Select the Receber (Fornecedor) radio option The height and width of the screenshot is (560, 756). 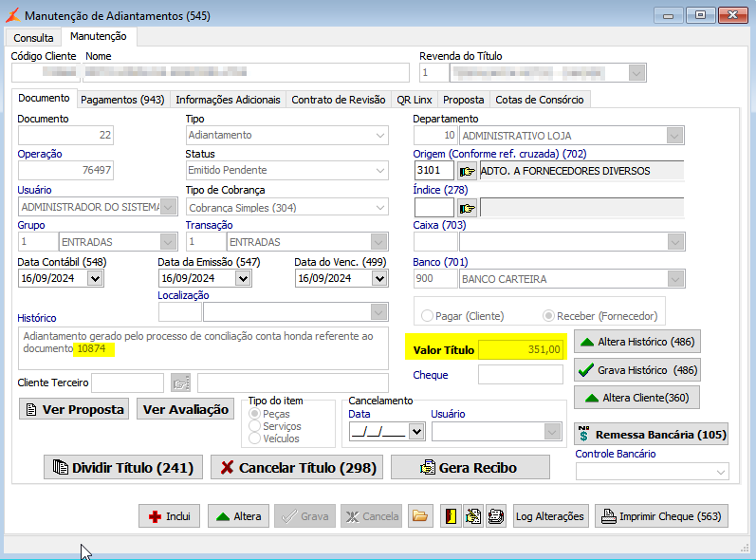coord(548,315)
